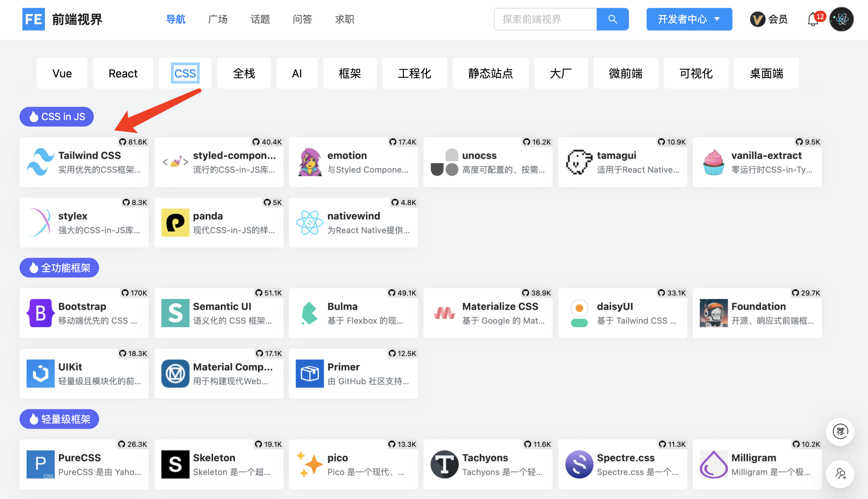Expand the 开发者中心 dropdown
Image resolution: width=868 pixels, height=499 pixels.
(689, 19)
